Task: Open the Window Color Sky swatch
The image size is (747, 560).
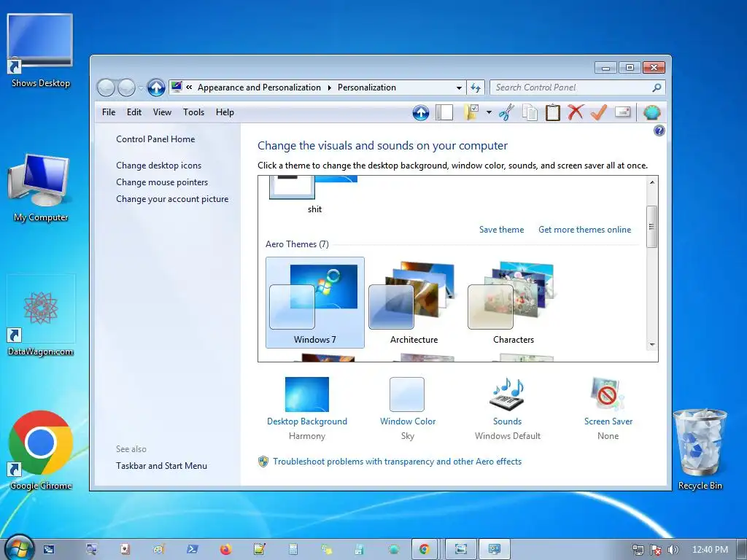Action: coord(407,394)
